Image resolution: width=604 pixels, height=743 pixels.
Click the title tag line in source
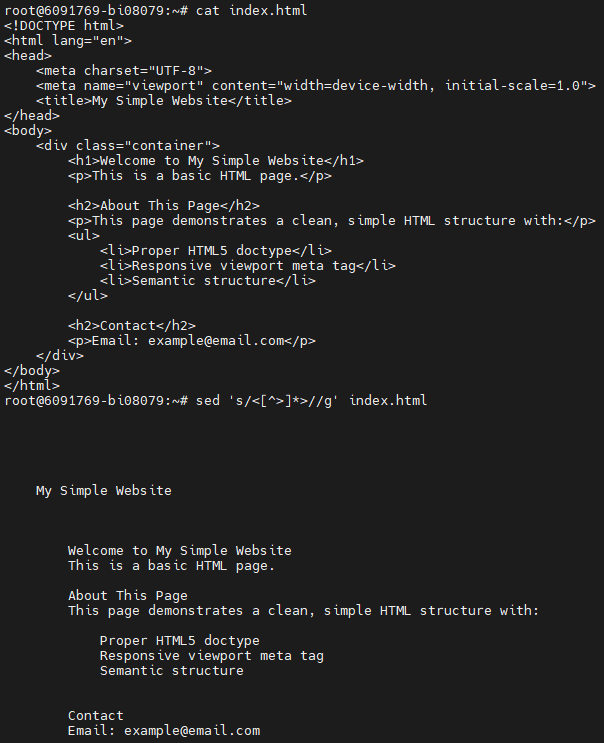point(164,101)
